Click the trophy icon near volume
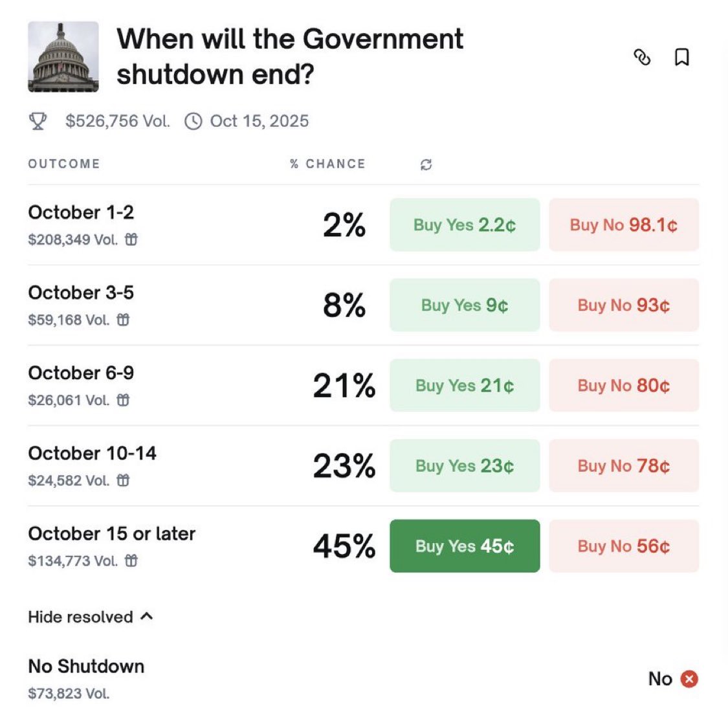 38,121
